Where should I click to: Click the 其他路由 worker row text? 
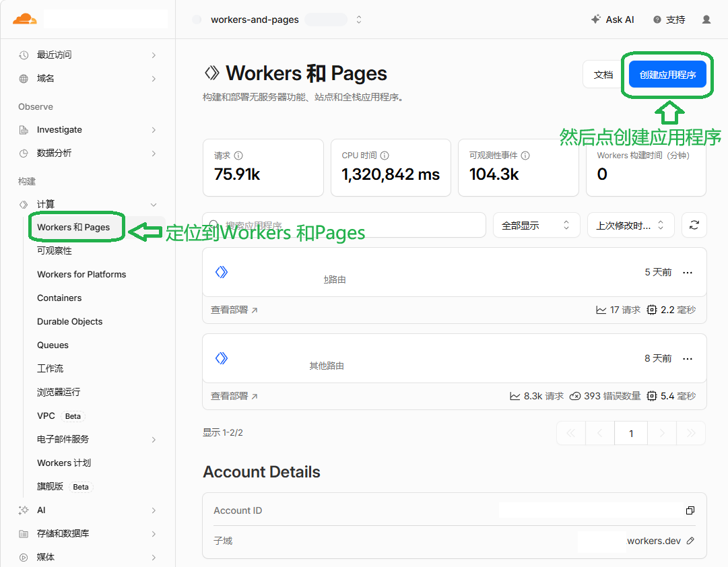(x=327, y=366)
